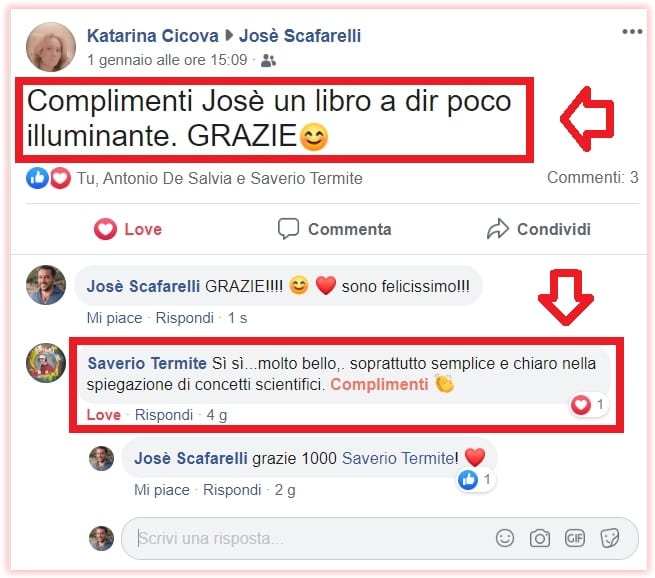Open the emoji picker in the reply box

coord(505,538)
